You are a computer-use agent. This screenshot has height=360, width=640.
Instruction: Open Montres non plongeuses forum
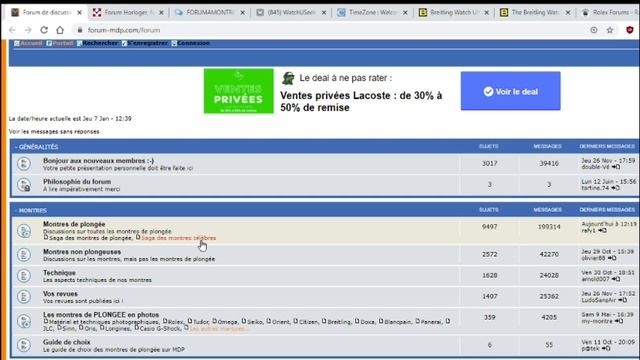pyautogui.click(x=82, y=252)
